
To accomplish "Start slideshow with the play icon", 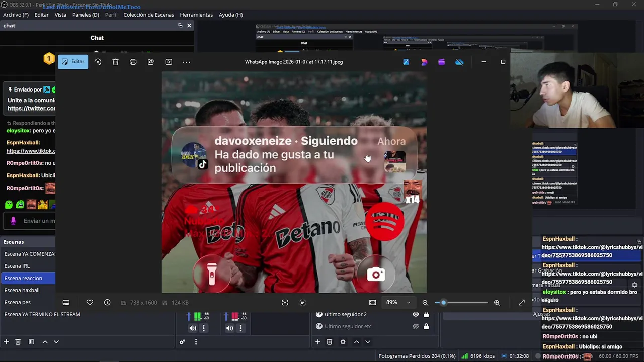I will [169, 62].
